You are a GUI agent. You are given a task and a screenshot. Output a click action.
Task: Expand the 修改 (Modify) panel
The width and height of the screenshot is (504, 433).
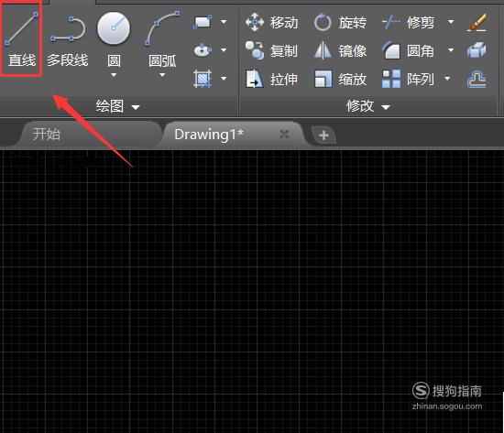tap(368, 106)
